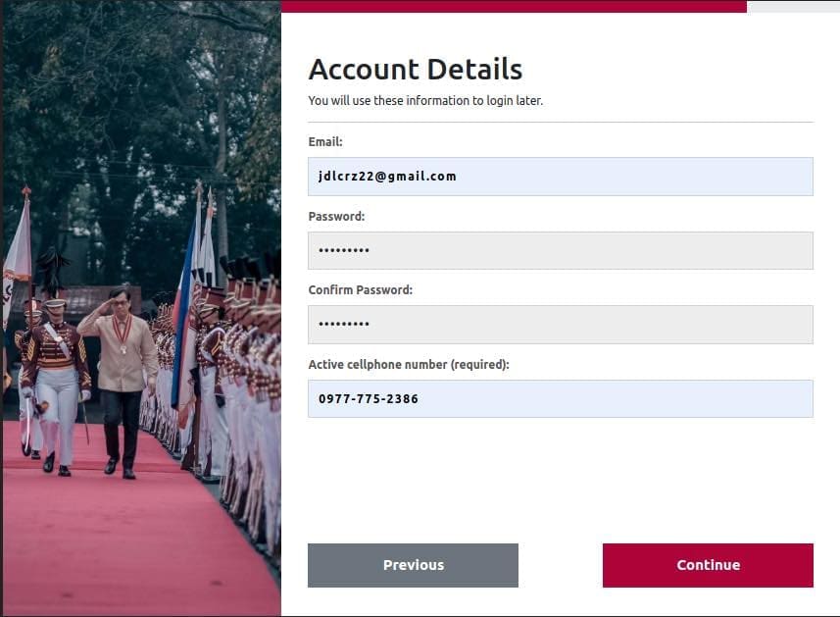Viewport: 840px width, 617px height.
Task: Go back with the Previous button
Action: coord(413,565)
